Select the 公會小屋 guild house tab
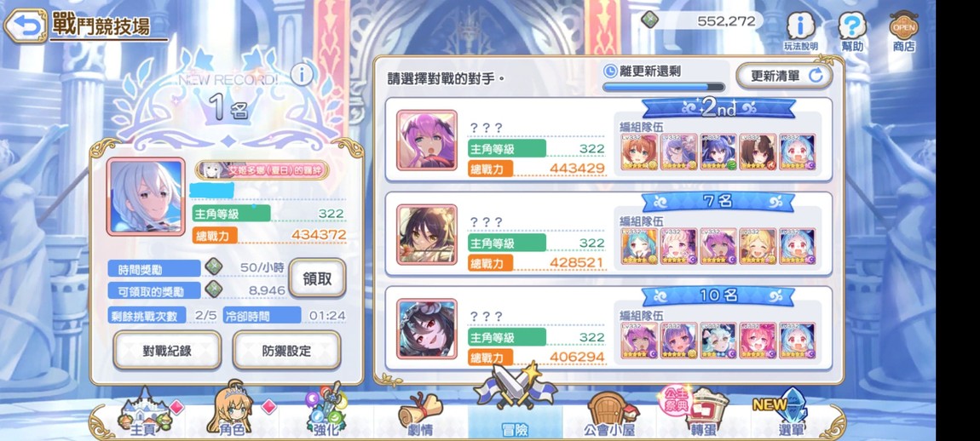980x441 pixels. (x=610, y=415)
